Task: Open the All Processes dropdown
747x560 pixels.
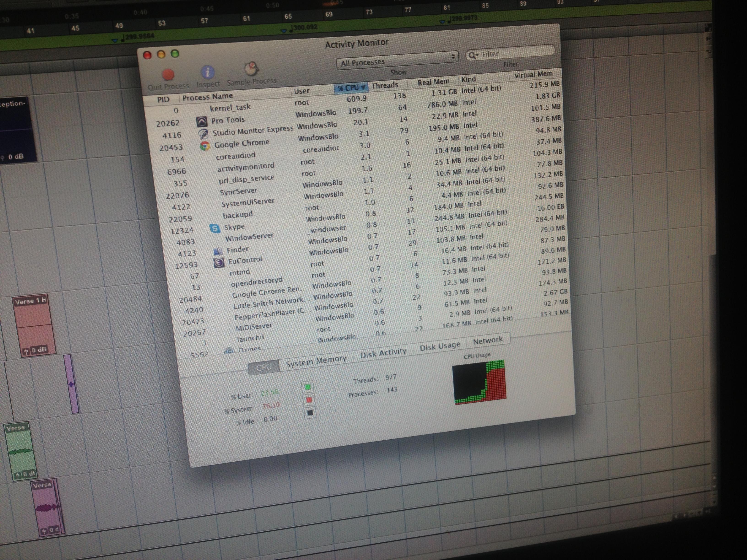Action: click(397, 61)
